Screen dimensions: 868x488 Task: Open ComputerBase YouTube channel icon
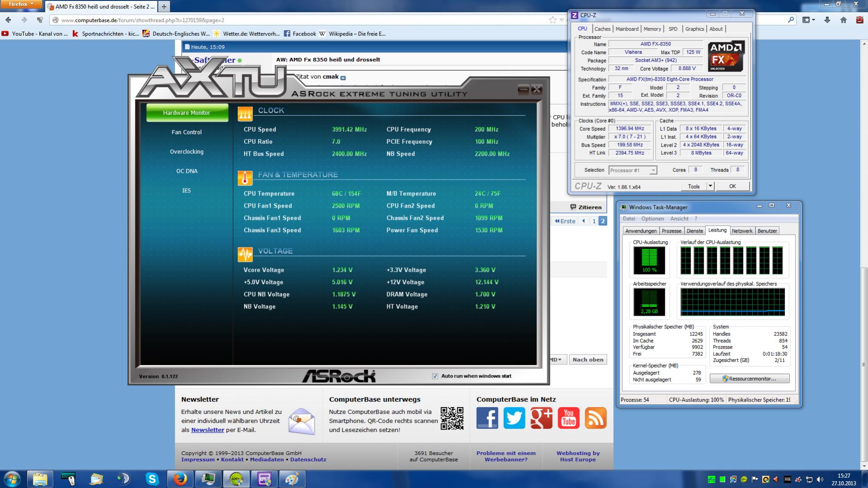pos(569,418)
